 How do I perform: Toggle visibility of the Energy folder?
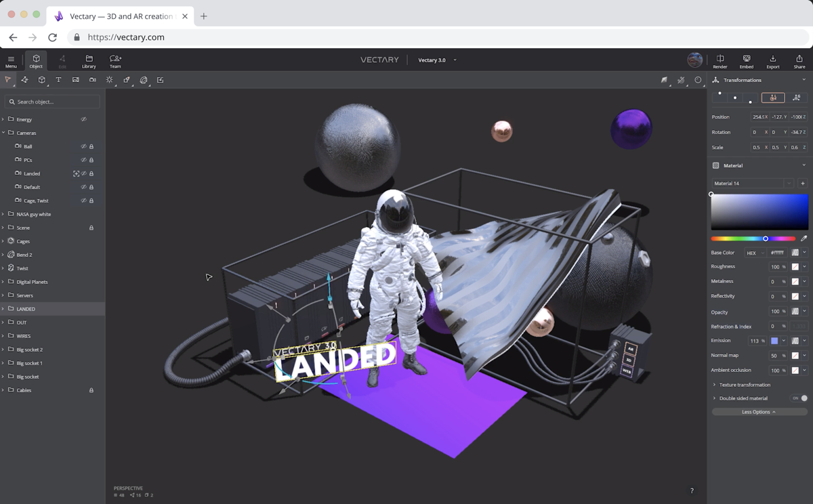pyautogui.click(x=84, y=119)
